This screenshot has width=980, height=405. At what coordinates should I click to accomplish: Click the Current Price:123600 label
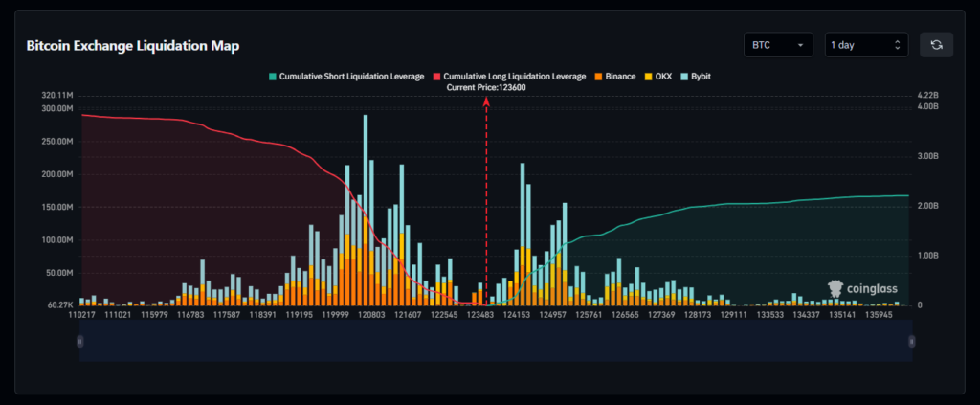pos(486,87)
